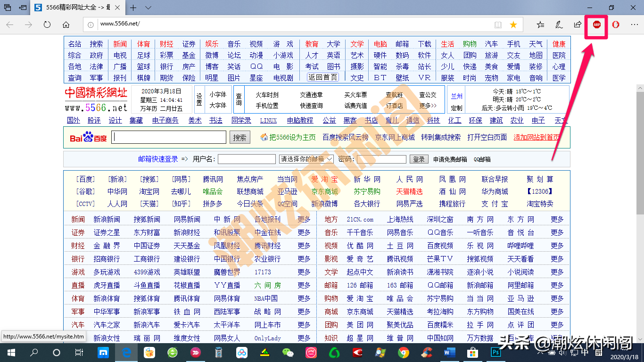Click 更多 in the 邮箱 row
644x362 pixels.
[557, 286]
